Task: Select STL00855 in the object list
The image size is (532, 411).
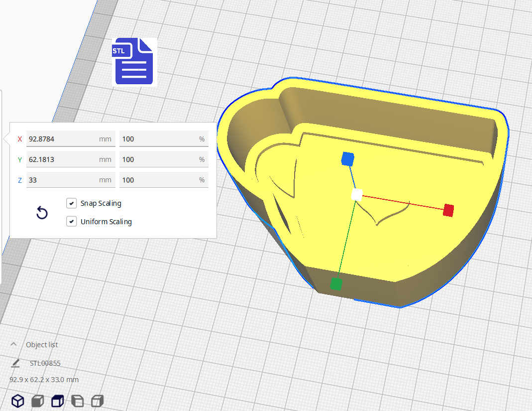Action: click(45, 363)
